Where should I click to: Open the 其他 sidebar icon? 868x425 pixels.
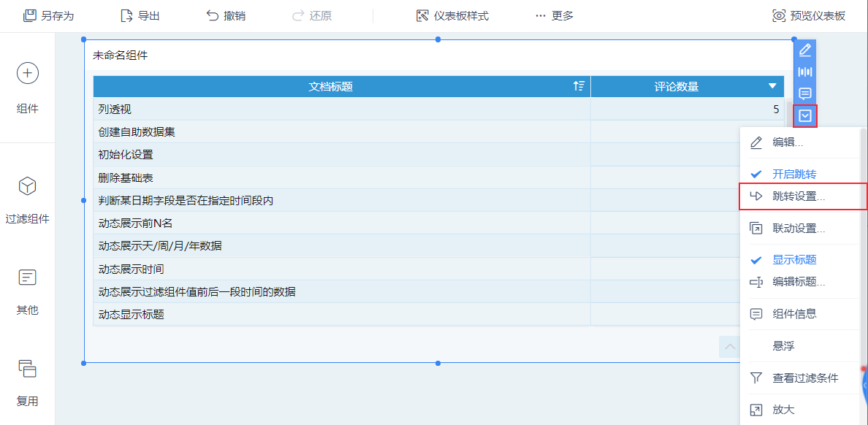click(x=28, y=277)
